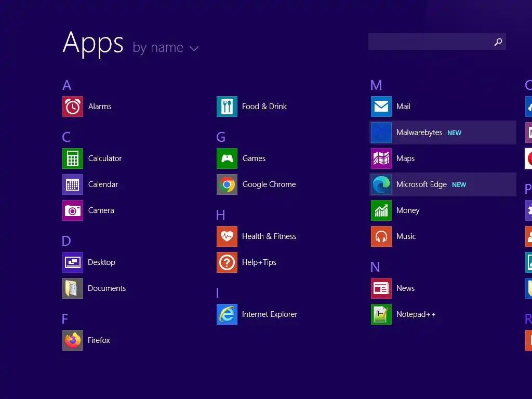
Task: Click the 'Food & Drink' label text
Action: point(264,107)
